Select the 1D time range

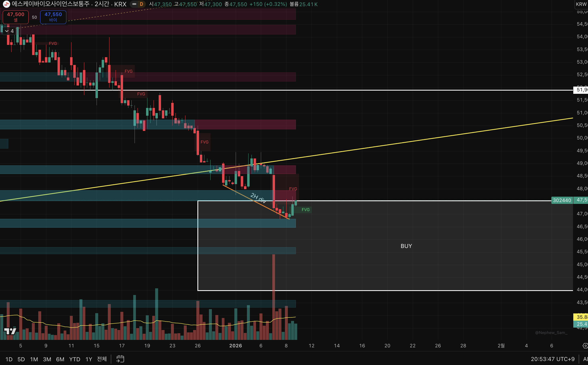pyautogui.click(x=9, y=359)
